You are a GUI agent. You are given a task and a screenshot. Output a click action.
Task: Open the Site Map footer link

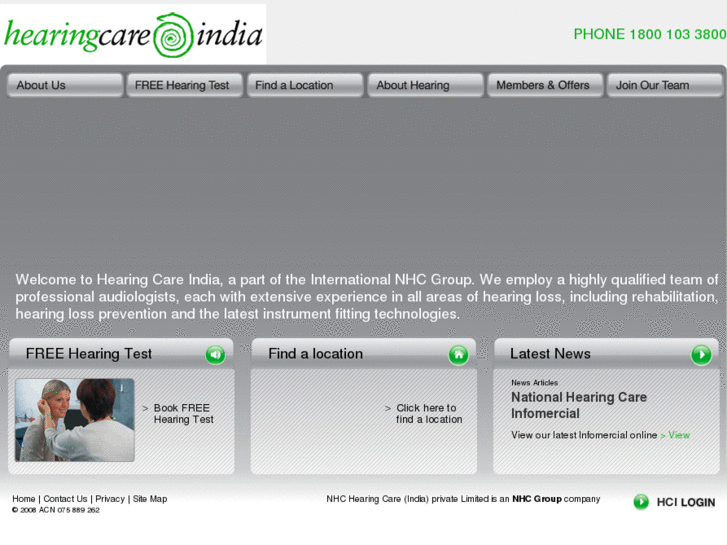[x=150, y=499]
